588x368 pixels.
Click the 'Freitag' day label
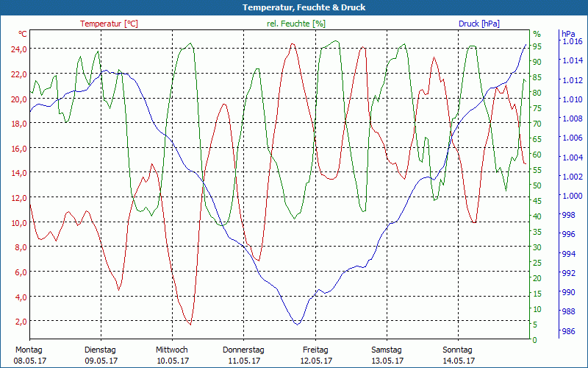pos(315,350)
